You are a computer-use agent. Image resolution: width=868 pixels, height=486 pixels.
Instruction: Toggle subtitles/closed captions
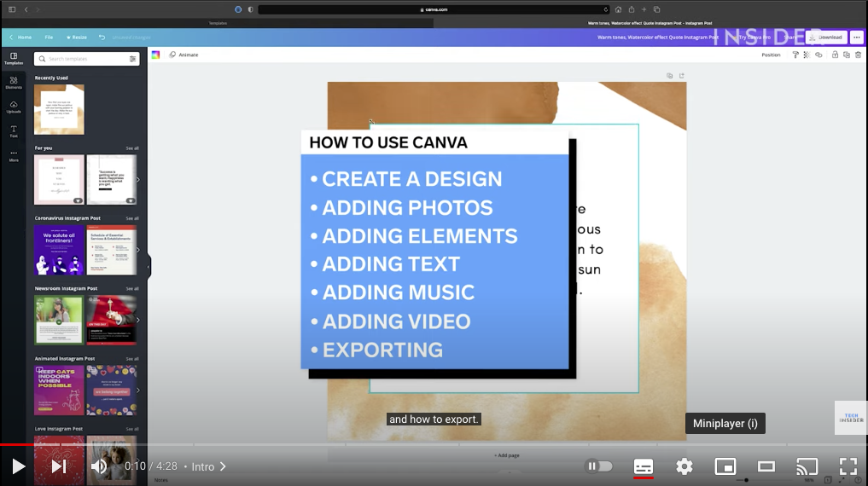(644, 466)
